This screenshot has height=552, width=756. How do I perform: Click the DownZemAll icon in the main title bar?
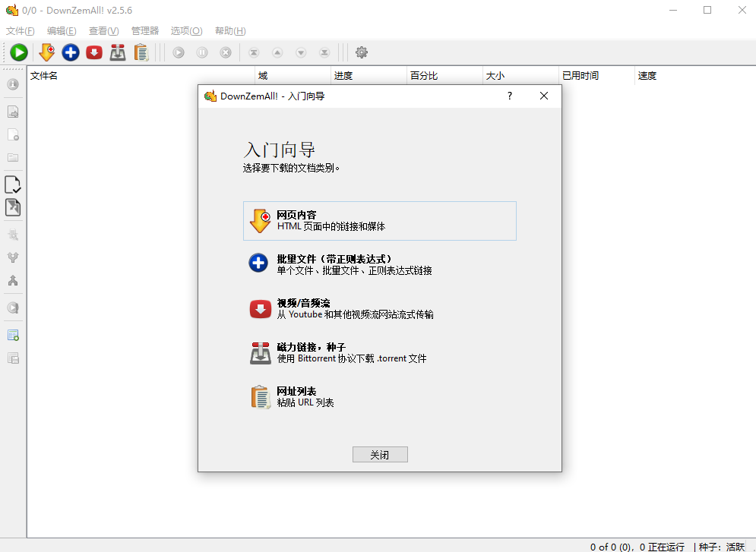(12, 10)
